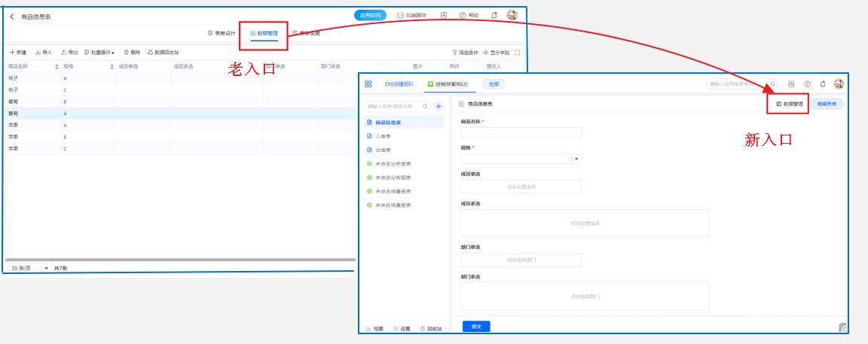The image size is (868, 344).
Task: Click the plus icon to add a form
Action: point(439,106)
